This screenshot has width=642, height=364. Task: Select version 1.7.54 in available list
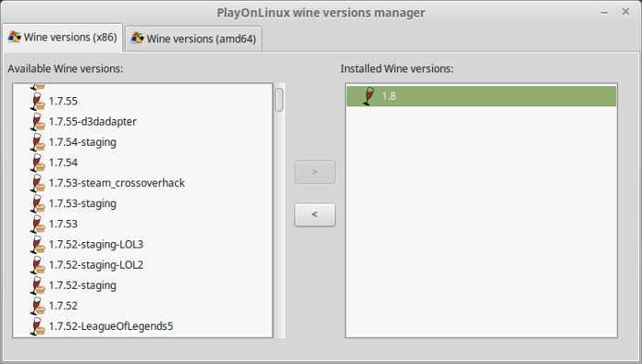point(63,162)
